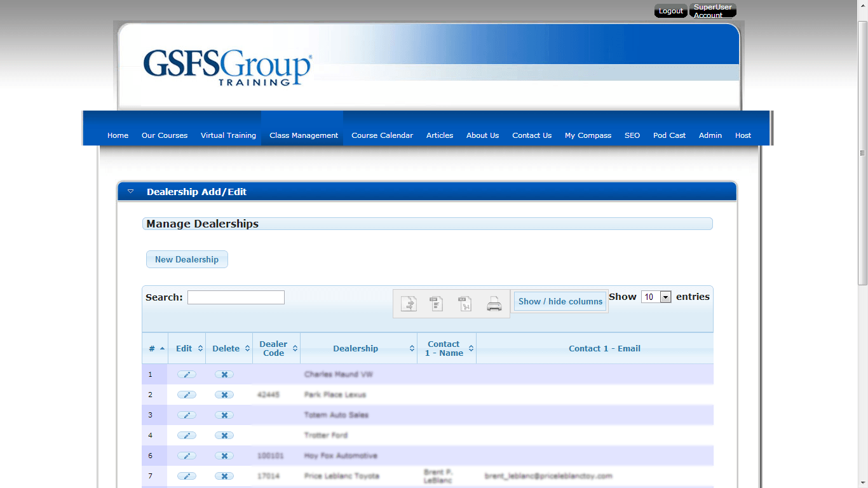Click the Copy export icon
Image resolution: width=868 pixels, height=488 pixels.
(x=409, y=304)
